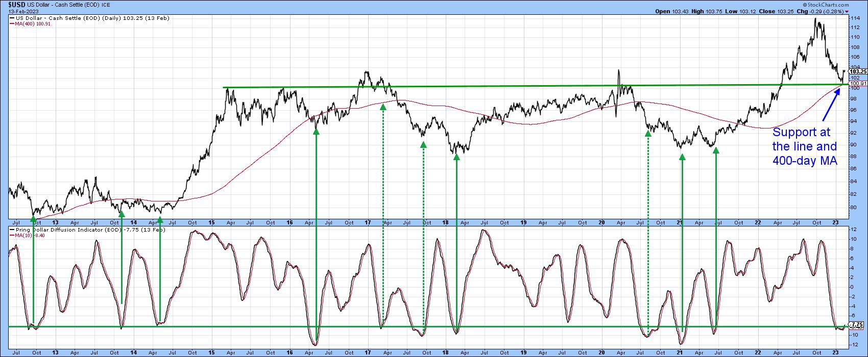The image size is (868, 357).
Task: Click the red MA(400) legend marker
Action: 12,24
